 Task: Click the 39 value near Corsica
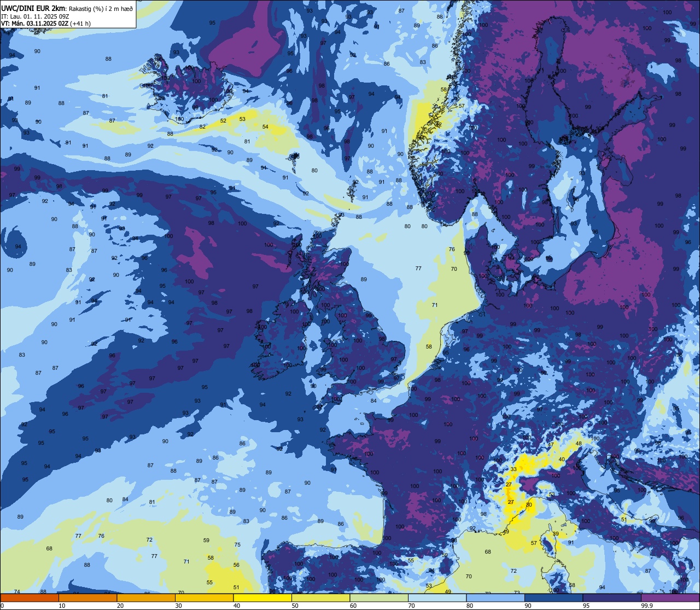tap(556, 534)
